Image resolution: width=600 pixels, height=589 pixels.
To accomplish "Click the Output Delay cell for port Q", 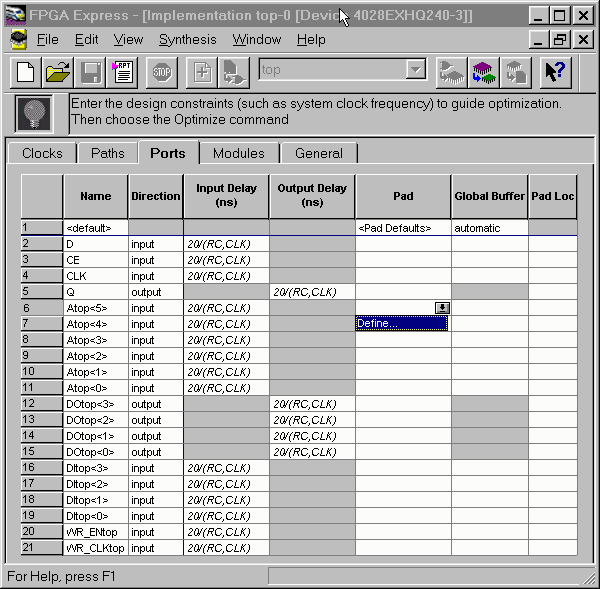I will coord(312,292).
